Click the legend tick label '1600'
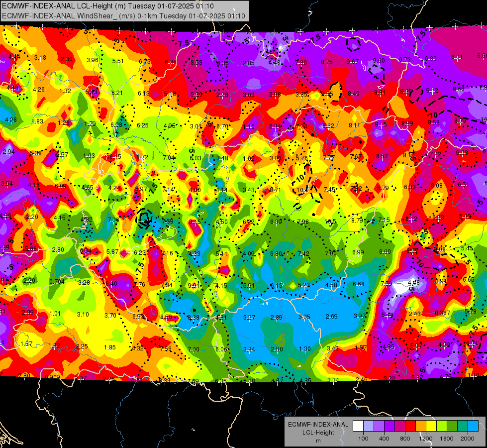 [447, 439]
